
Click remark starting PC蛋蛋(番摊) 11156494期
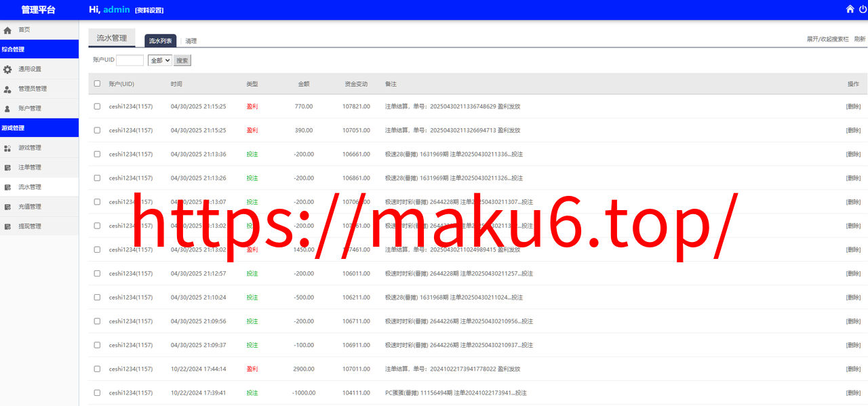coord(456,392)
